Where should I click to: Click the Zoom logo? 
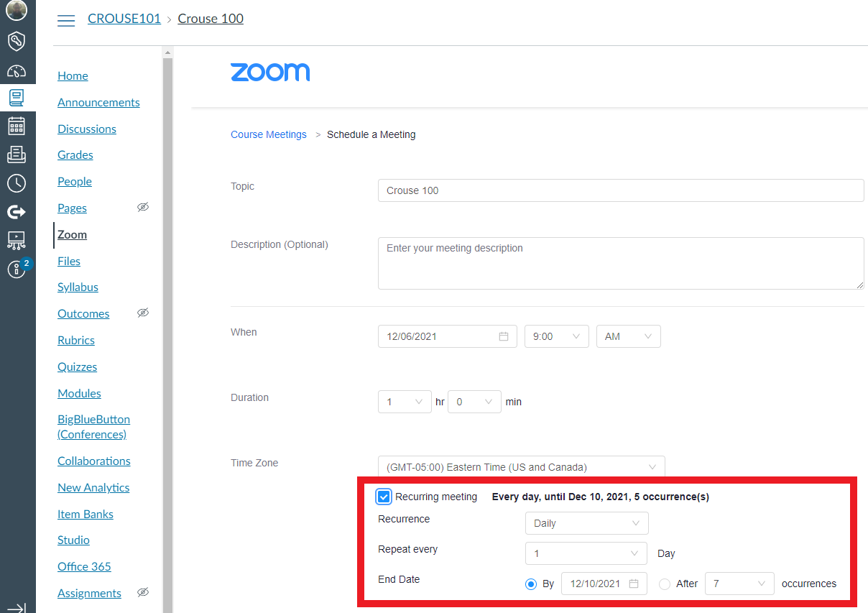pos(270,72)
